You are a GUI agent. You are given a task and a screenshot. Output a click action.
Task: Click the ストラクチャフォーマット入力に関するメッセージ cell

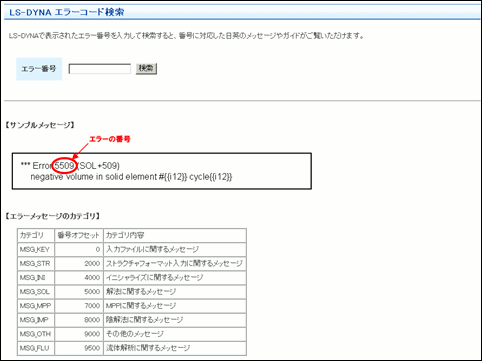click(x=175, y=263)
